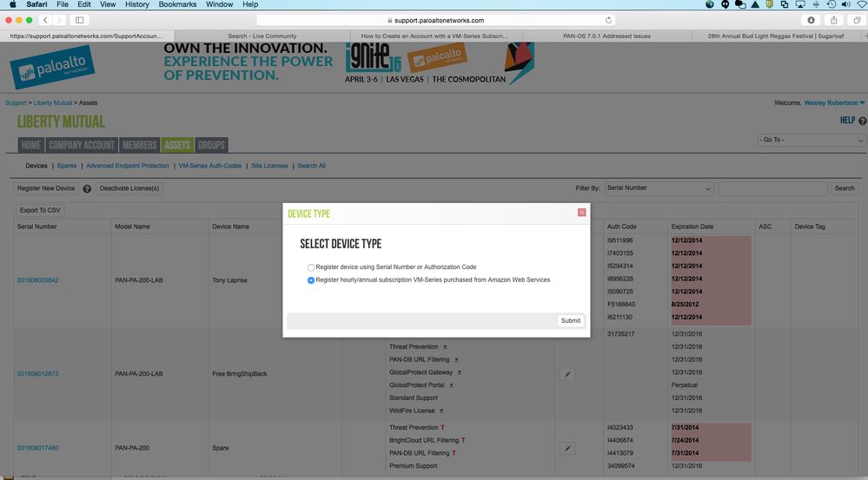Click Register New Device button
Image resolution: width=868 pixels, height=480 pixels.
46,188
